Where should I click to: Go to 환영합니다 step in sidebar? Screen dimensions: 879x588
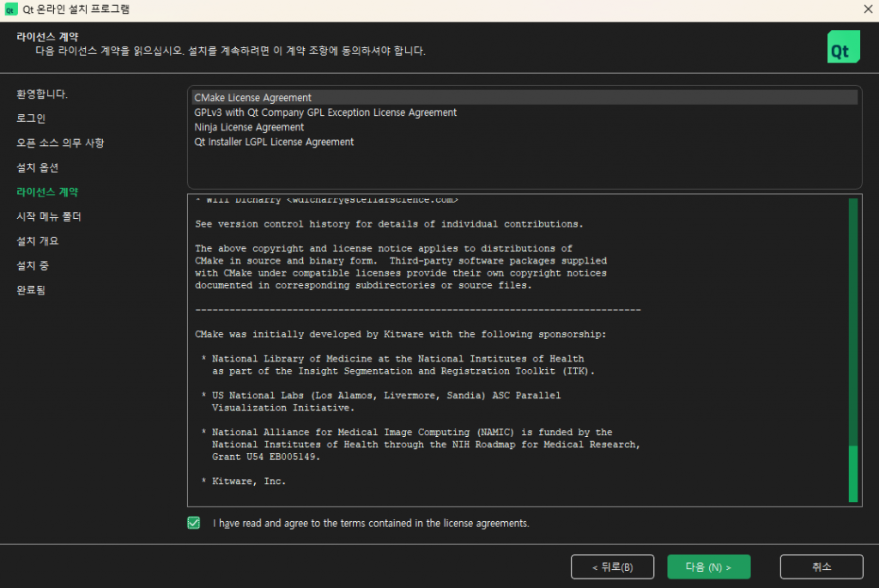42,94
